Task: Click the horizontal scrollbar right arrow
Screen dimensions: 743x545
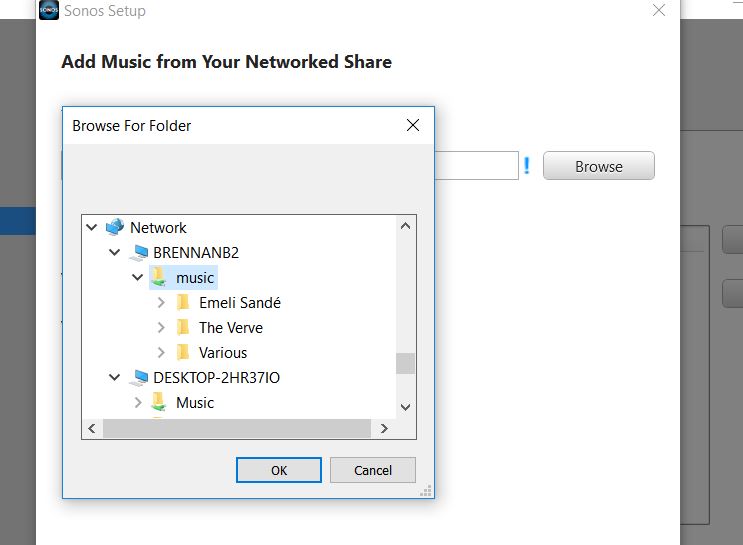Action: tap(384, 428)
